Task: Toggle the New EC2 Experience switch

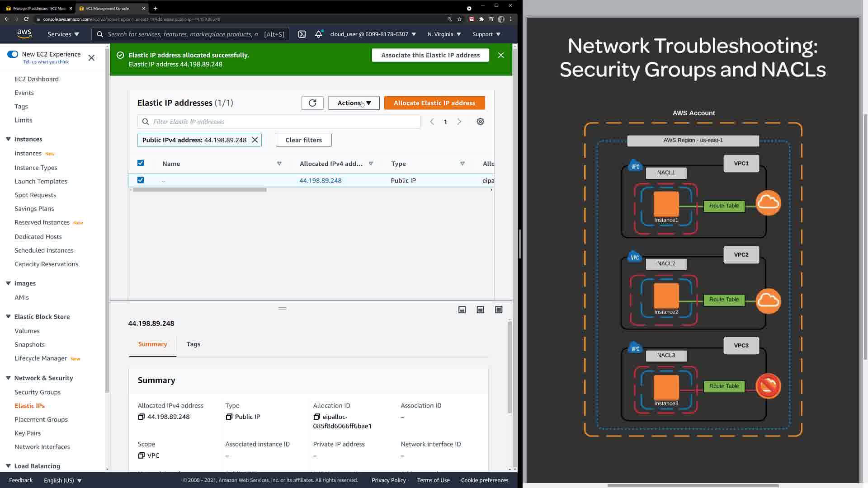Action: tap(13, 54)
